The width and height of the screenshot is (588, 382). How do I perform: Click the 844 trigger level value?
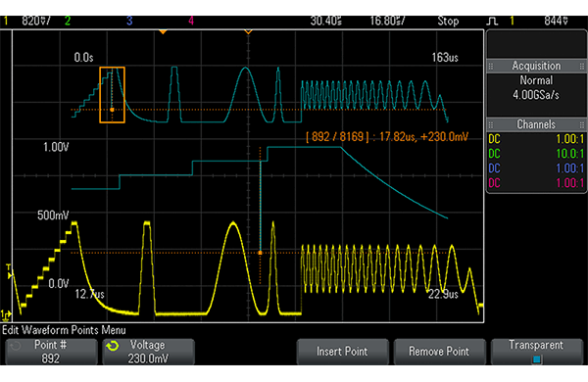[x=556, y=21]
